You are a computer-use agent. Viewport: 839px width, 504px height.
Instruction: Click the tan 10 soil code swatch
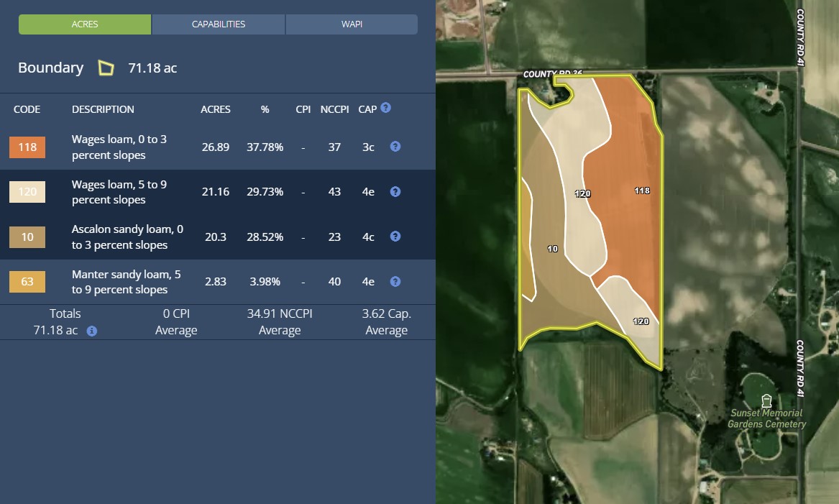pos(27,237)
